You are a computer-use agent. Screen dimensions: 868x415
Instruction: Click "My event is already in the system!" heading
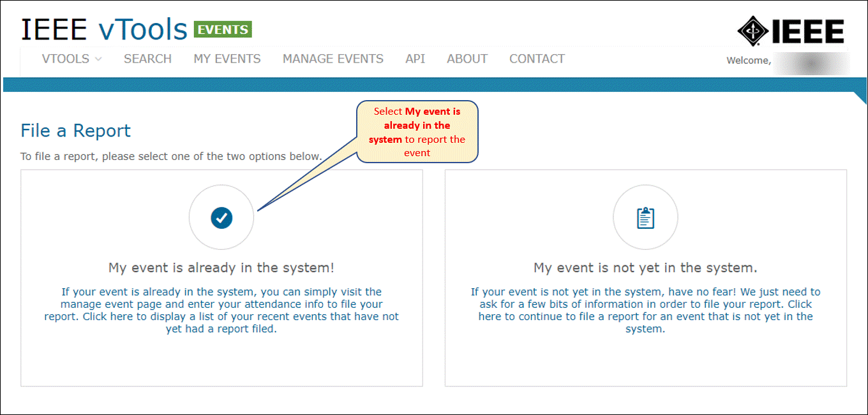coord(221,268)
